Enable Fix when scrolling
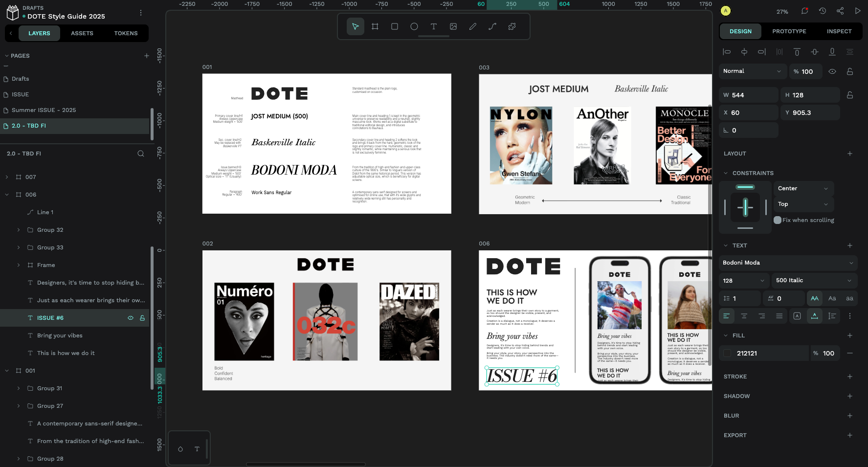The width and height of the screenshot is (868, 467). tap(778, 220)
